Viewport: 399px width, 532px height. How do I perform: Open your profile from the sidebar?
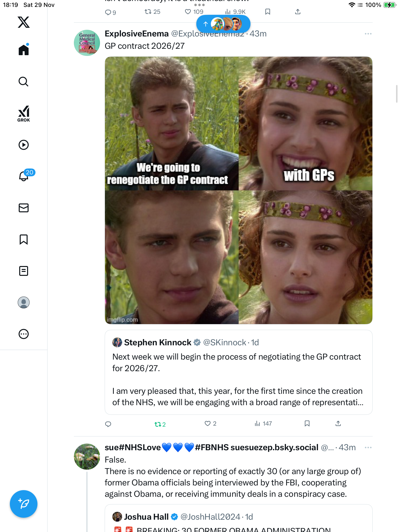click(24, 302)
